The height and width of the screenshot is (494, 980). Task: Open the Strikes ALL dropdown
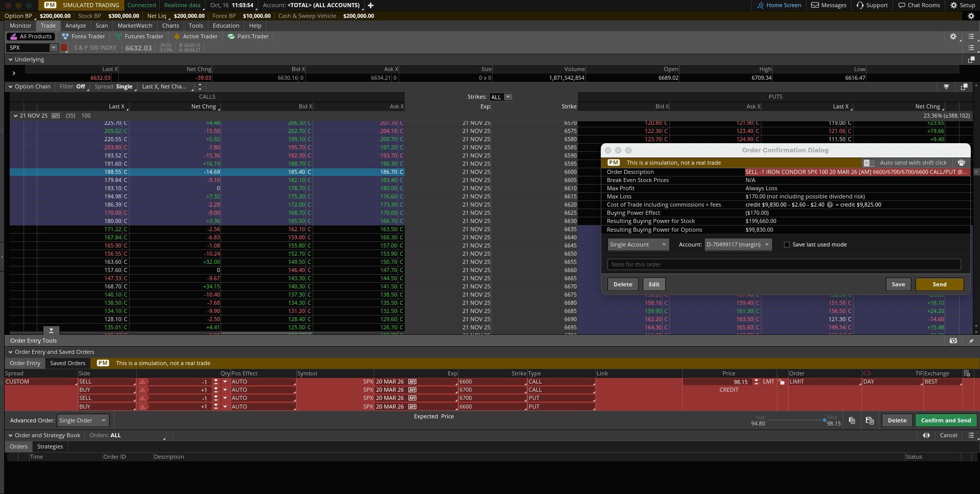(501, 97)
